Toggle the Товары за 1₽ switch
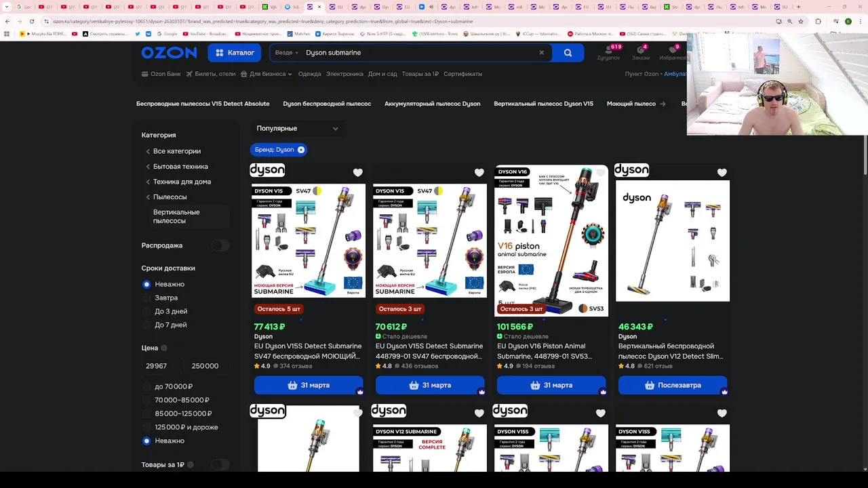 (220, 465)
